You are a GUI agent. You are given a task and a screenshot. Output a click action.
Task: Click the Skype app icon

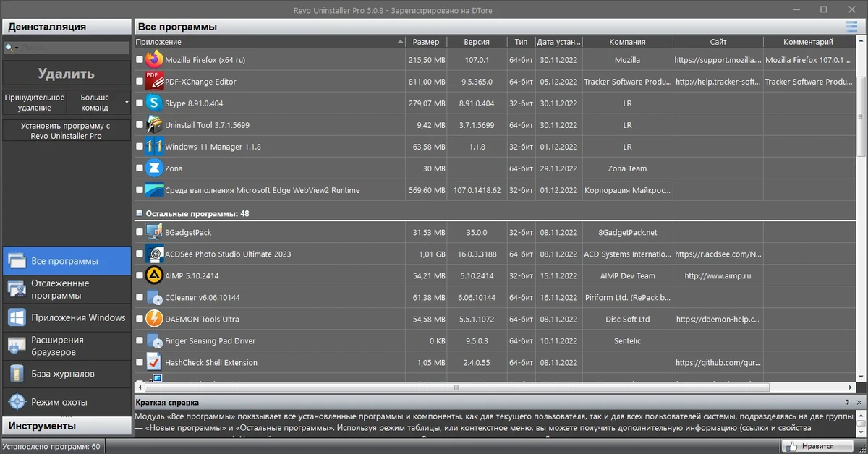click(x=154, y=103)
